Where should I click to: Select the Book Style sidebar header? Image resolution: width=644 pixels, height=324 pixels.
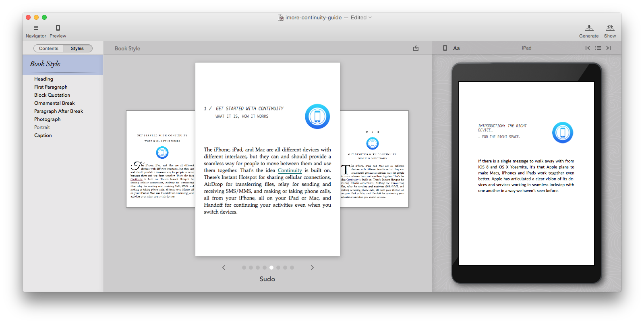tap(63, 64)
